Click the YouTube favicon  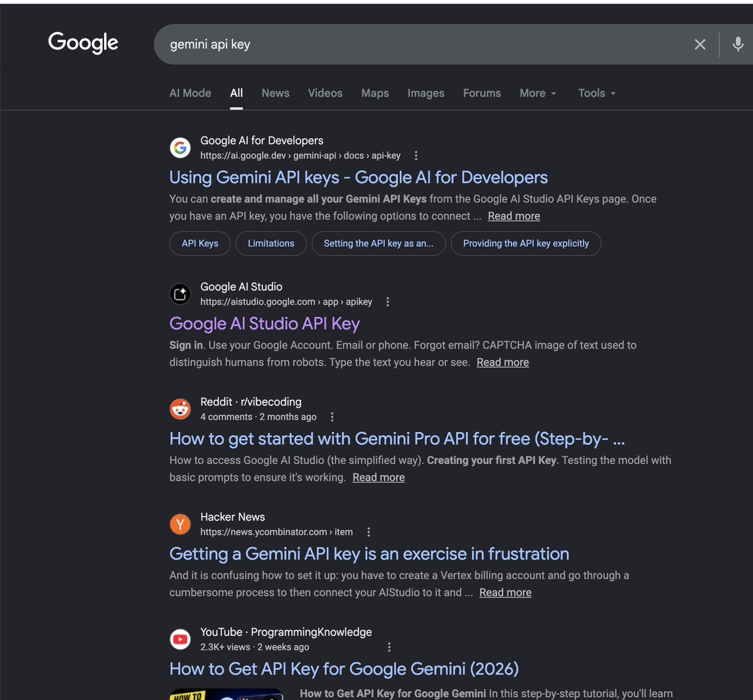(x=180, y=639)
